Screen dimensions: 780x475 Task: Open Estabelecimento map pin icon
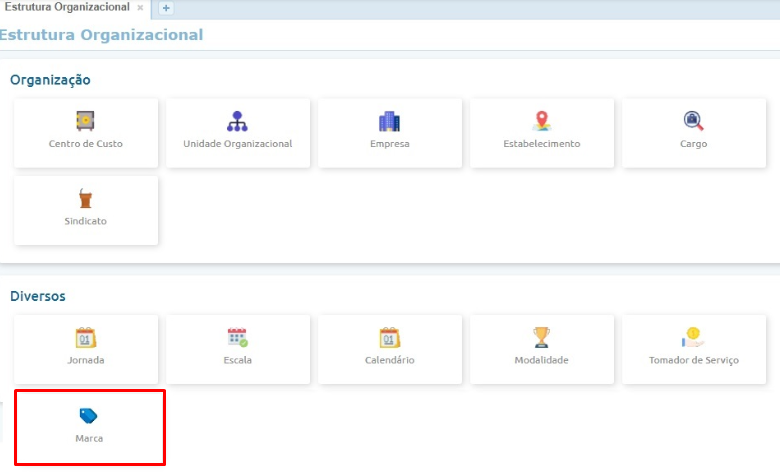click(x=541, y=121)
